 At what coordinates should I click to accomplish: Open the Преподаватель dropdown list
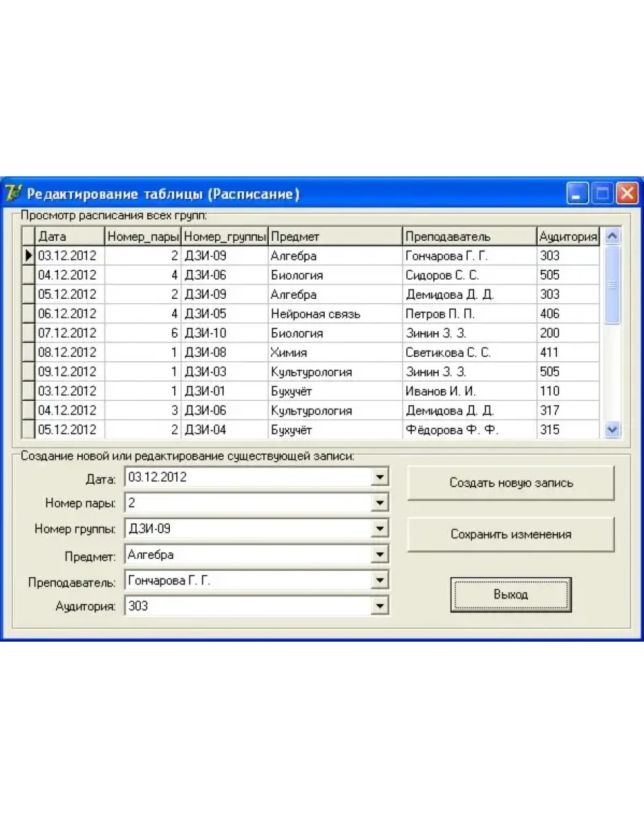tap(381, 581)
